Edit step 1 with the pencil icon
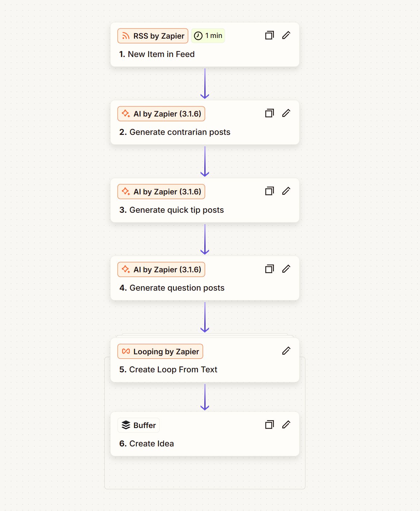420x511 pixels. (x=286, y=35)
